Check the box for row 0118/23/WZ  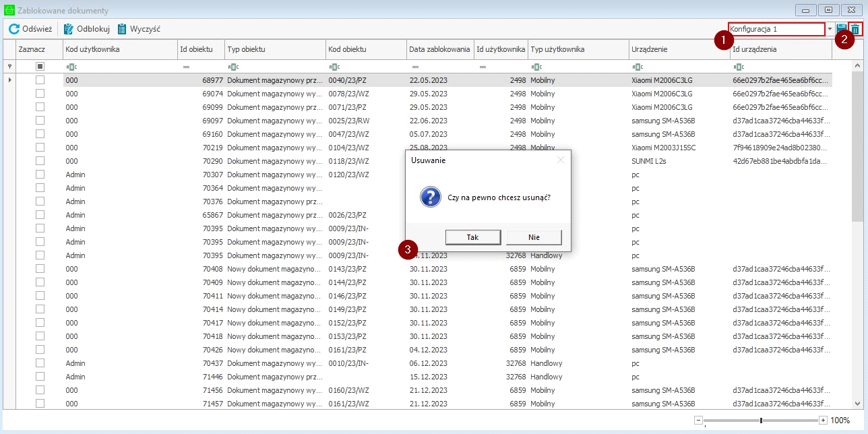point(40,160)
